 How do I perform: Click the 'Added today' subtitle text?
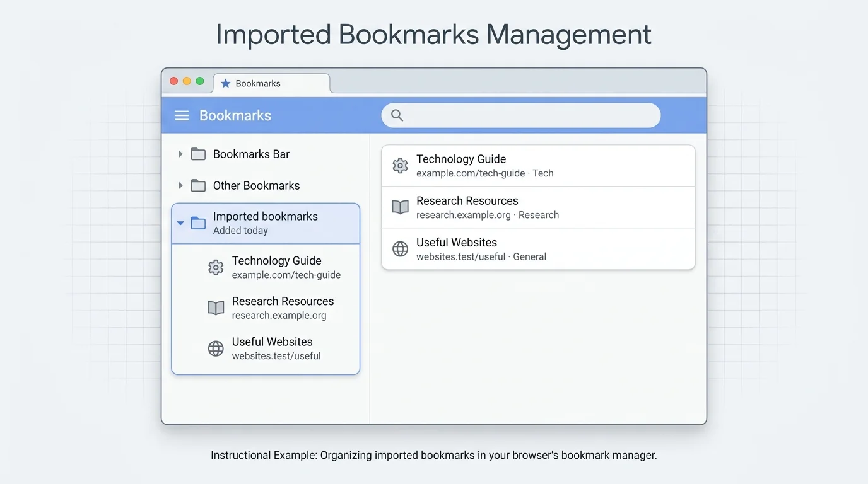240,231
